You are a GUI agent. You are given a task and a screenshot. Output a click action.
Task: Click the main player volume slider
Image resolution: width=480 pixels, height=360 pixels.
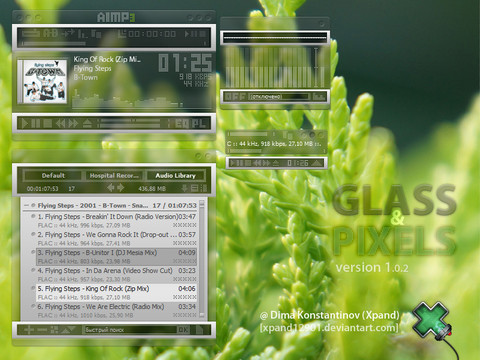(x=130, y=124)
